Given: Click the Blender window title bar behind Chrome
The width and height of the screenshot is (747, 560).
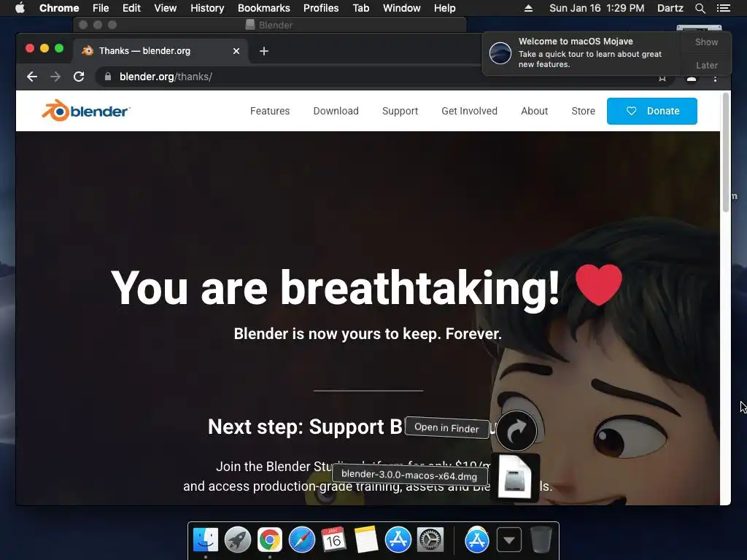Looking at the screenshot, I should tap(270, 25).
